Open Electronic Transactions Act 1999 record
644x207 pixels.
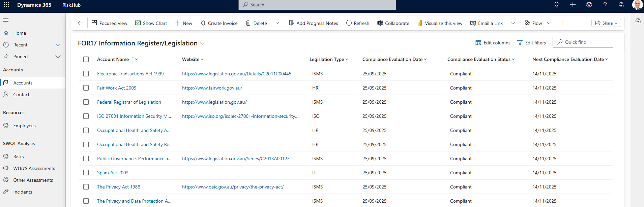[130, 74]
